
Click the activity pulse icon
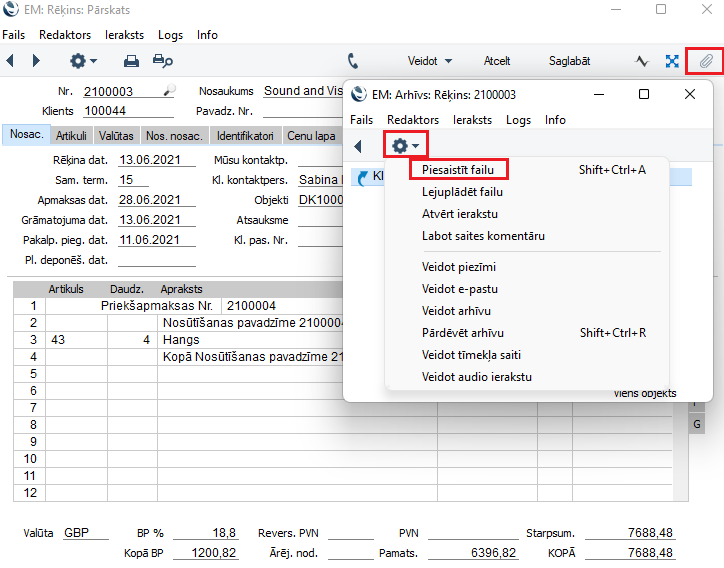pos(642,61)
